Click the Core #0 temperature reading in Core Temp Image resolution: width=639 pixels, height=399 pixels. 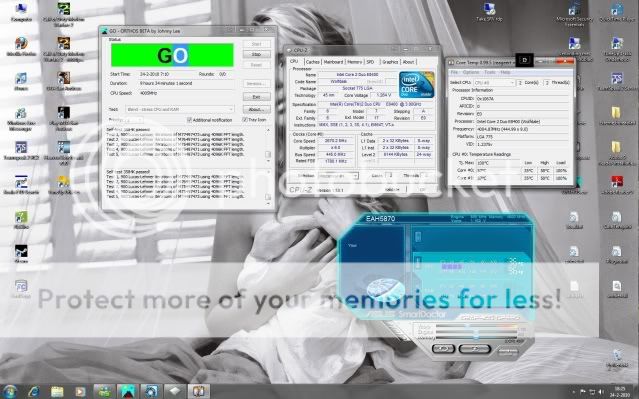[498, 170]
